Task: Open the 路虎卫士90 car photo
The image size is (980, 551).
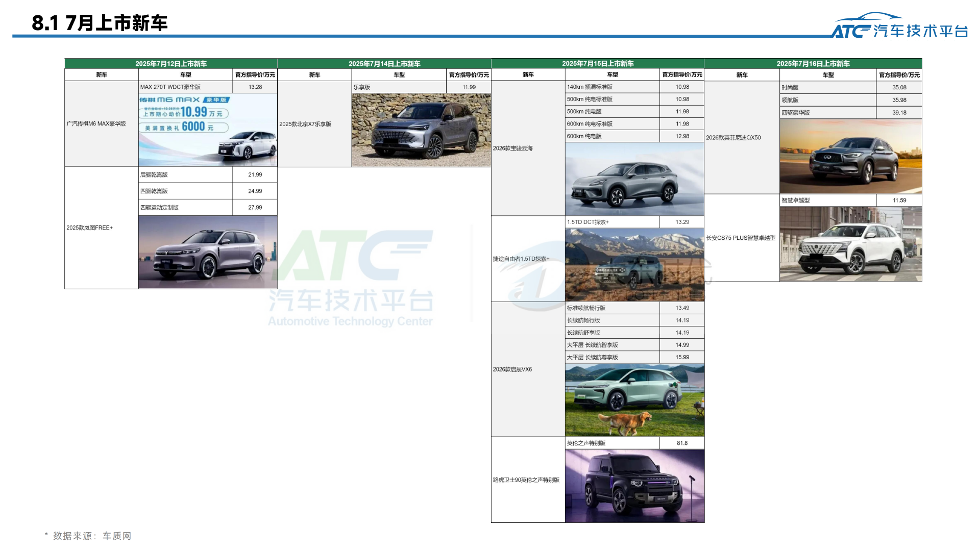Action: [634, 486]
